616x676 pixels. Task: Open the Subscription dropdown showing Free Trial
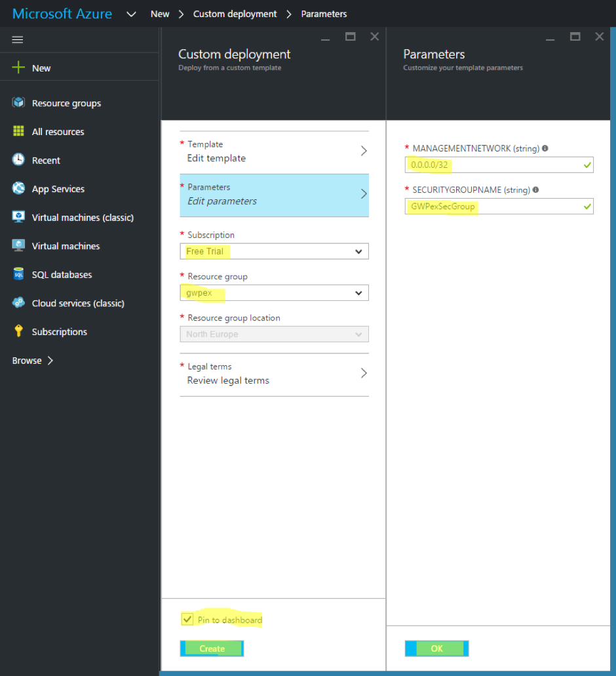(x=274, y=251)
